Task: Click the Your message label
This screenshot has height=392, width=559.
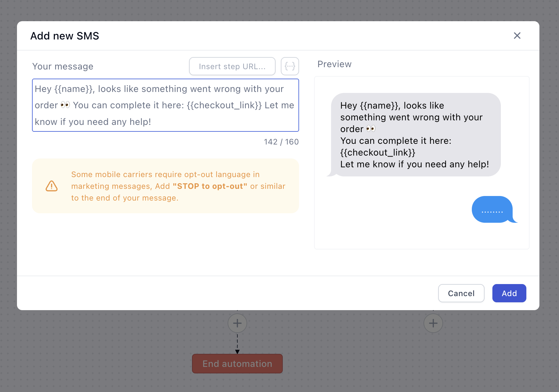Action: pos(63,67)
